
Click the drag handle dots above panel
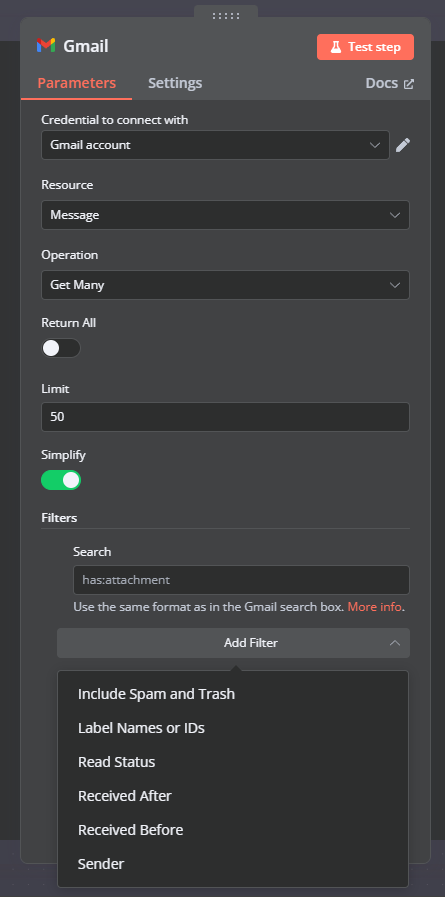tap(226, 16)
